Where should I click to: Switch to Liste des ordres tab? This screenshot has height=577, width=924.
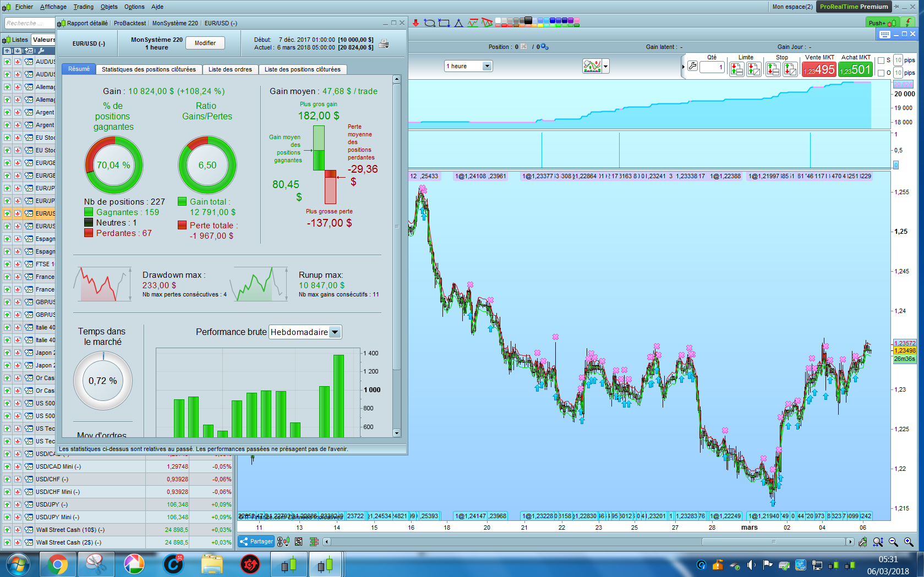(x=230, y=69)
